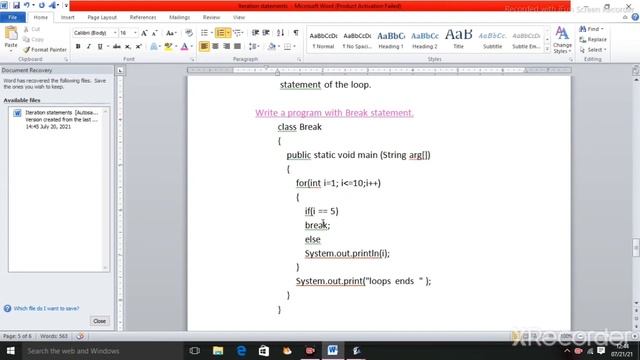Image resolution: width=640 pixels, height=360 pixels.
Task: Click 'Which file do I want to save?' link
Action: [47, 308]
